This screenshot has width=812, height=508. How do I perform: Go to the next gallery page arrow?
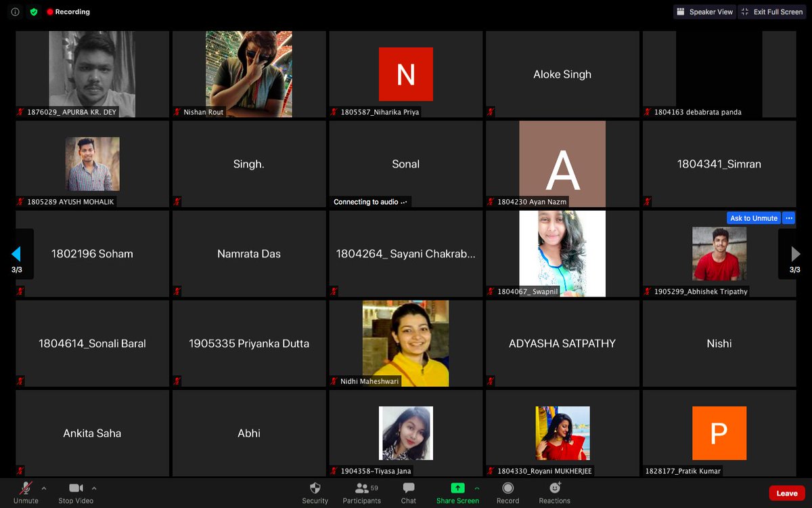(x=796, y=254)
